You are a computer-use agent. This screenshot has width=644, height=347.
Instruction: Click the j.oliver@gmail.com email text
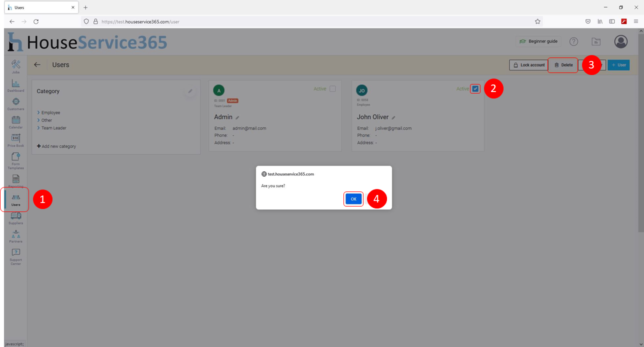point(393,128)
